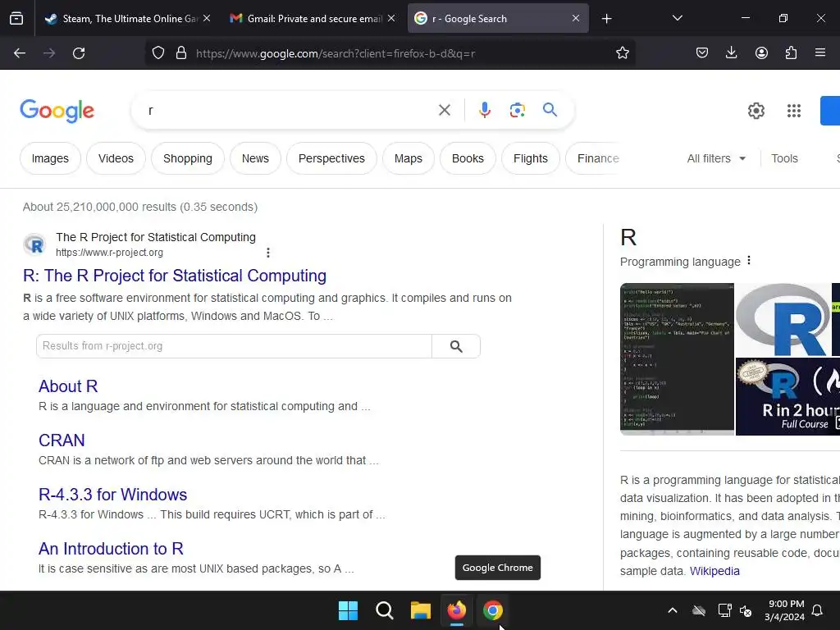This screenshot has width=840, height=630.
Task: Open Firefox View tab list icon
Action: click(x=16, y=19)
